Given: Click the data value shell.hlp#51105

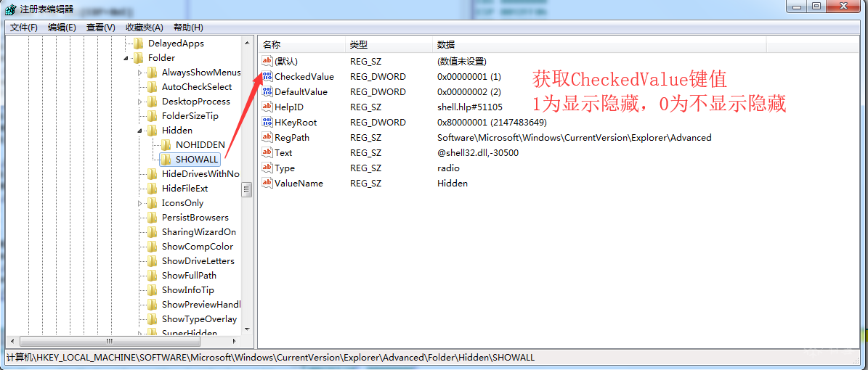Looking at the screenshot, I should tap(470, 107).
